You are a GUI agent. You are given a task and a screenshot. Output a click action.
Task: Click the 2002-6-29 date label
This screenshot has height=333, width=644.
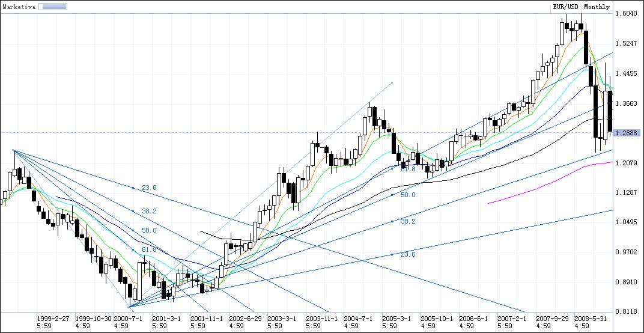[x=245, y=319]
